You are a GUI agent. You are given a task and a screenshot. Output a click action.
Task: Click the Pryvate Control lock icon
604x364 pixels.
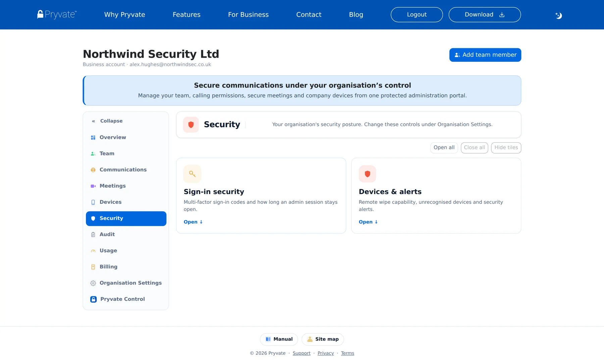pos(93,299)
